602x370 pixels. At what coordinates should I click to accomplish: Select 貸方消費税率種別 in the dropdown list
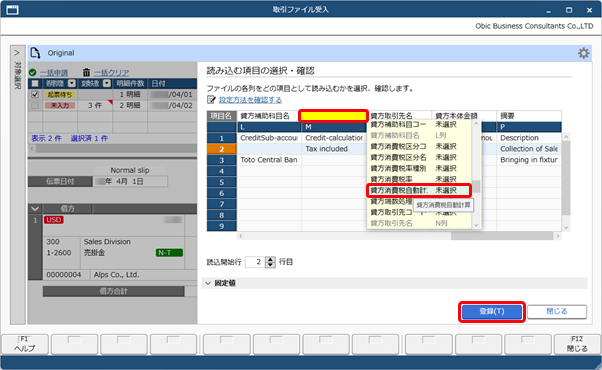pos(419,168)
